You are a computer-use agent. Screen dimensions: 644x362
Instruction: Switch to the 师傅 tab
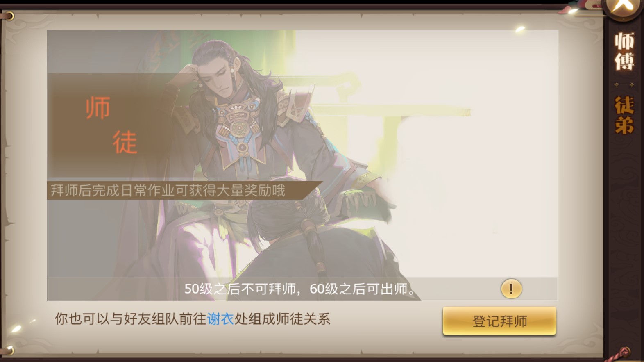624,51
